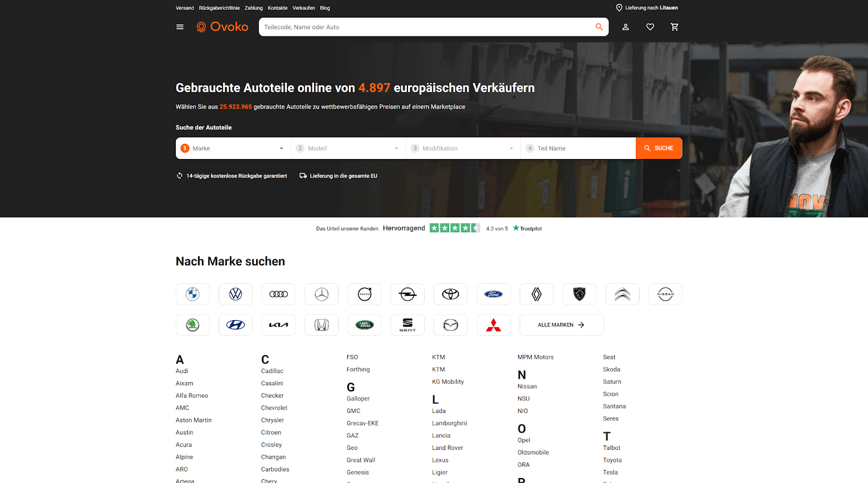Viewport: 868px width, 483px height.
Task: Select the Renault diamond logo
Action: pyautogui.click(x=537, y=294)
